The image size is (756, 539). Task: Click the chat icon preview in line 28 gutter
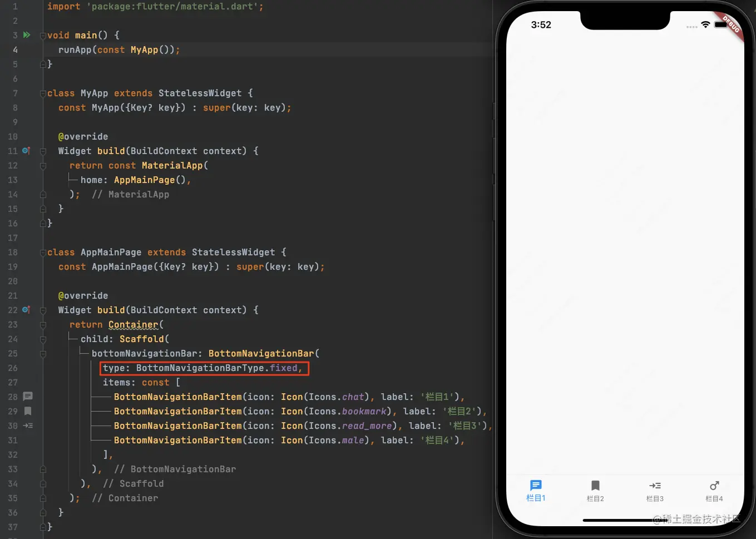click(28, 397)
